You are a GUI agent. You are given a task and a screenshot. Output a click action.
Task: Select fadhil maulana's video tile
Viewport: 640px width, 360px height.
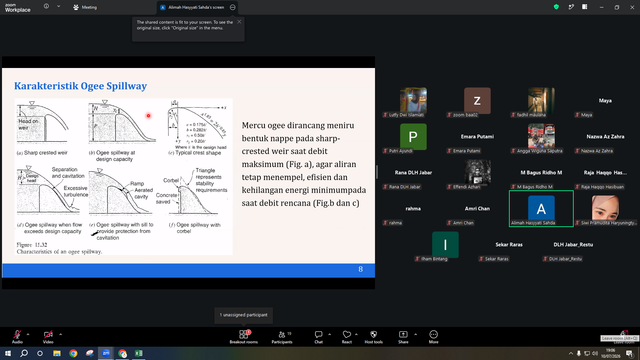541,101
